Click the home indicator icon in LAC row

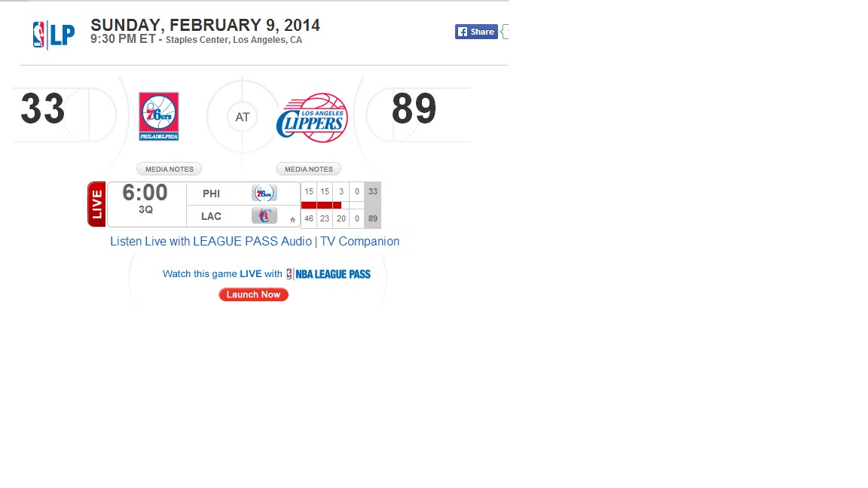tap(292, 220)
